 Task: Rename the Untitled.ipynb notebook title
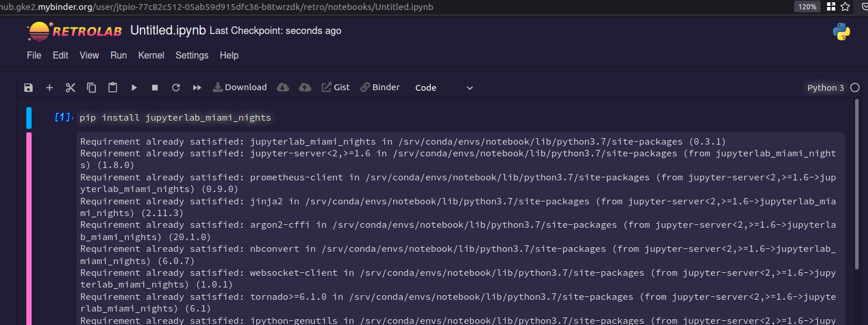coord(168,30)
